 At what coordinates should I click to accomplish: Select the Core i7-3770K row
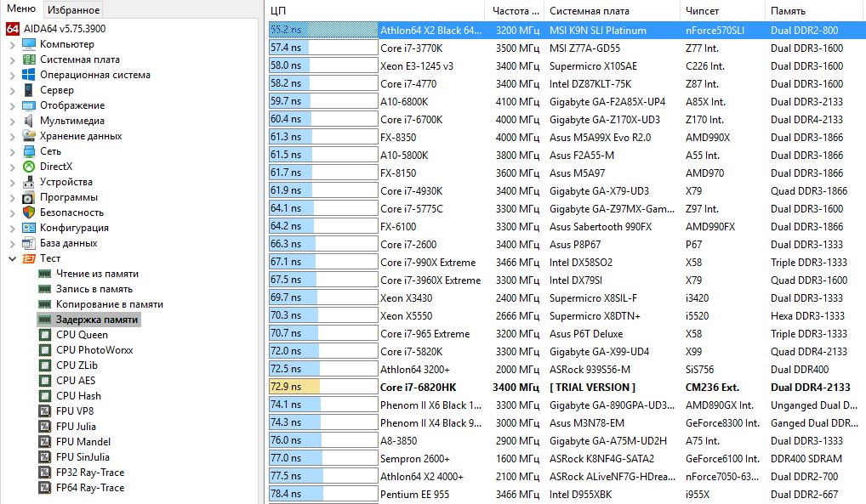point(567,48)
